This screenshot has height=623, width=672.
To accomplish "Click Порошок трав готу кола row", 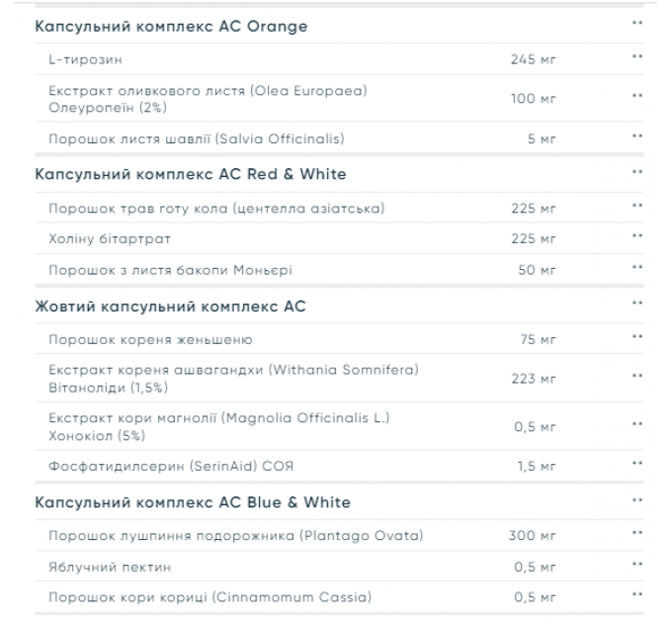I will pos(339,208).
